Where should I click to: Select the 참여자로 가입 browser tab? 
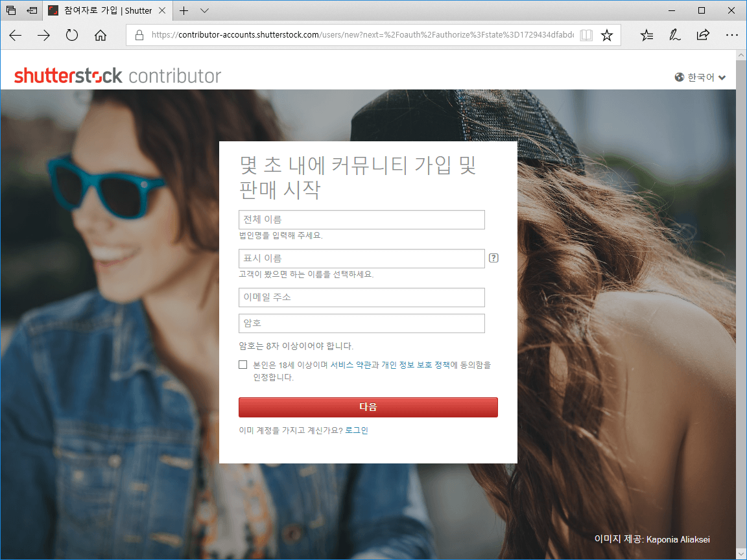(108, 10)
